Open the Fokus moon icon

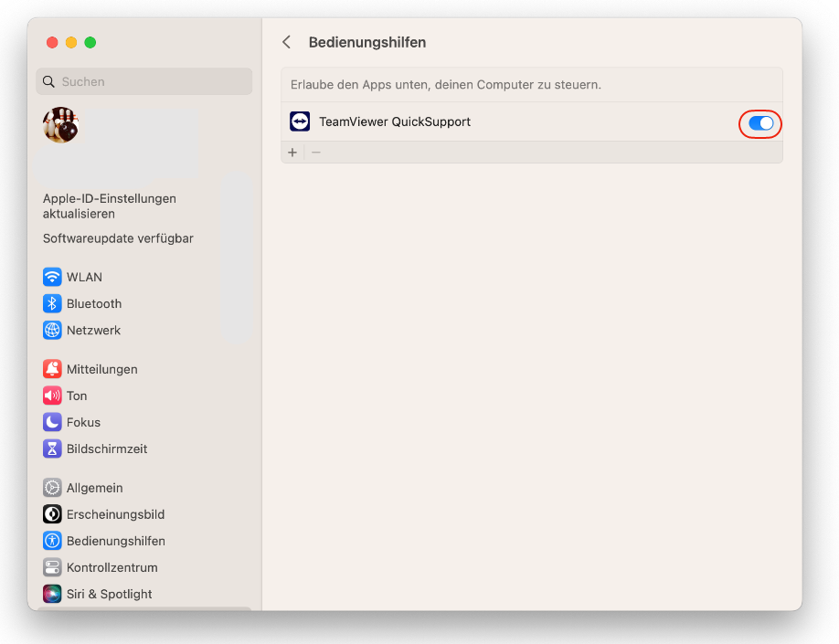pos(52,422)
